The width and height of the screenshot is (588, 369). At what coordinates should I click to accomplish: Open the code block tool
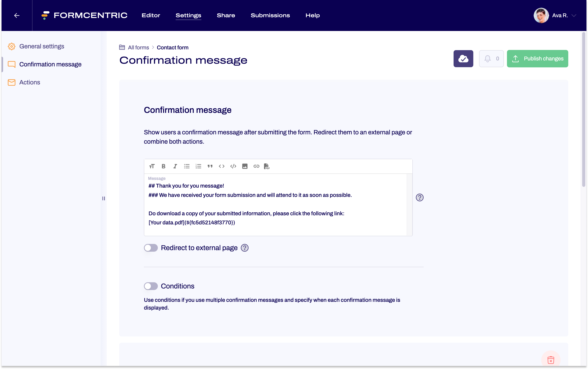pos(233,166)
